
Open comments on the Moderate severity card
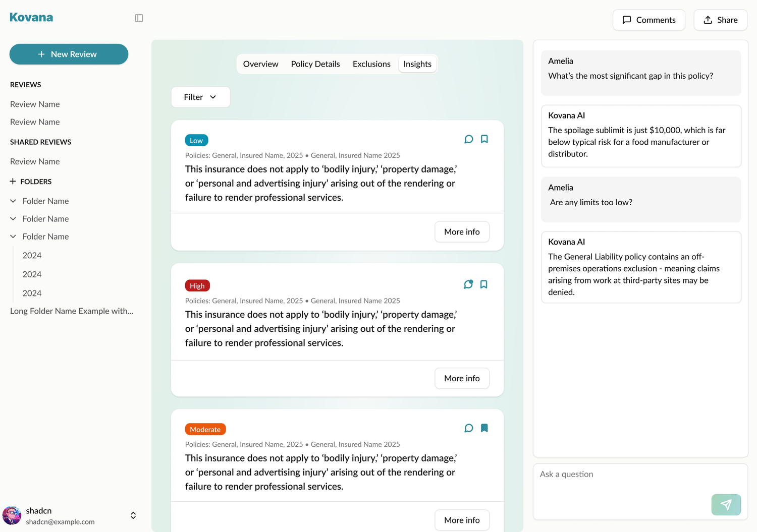[468, 428]
